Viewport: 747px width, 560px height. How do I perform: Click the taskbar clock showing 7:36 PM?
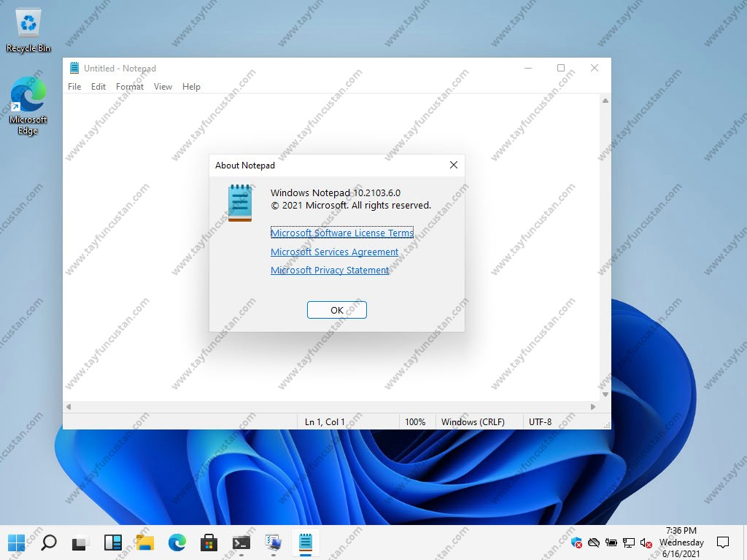point(681,542)
